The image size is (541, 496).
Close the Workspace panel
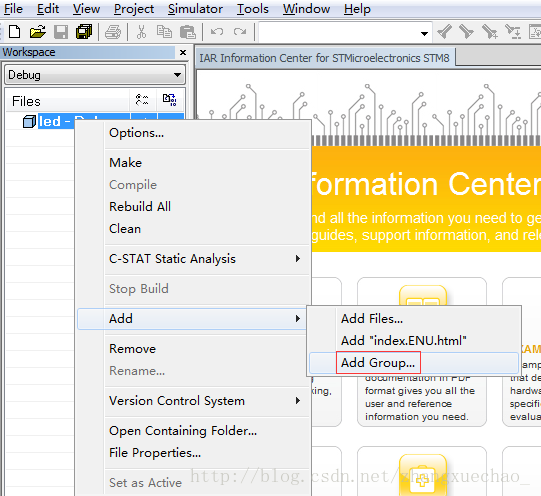pos(183,52)
